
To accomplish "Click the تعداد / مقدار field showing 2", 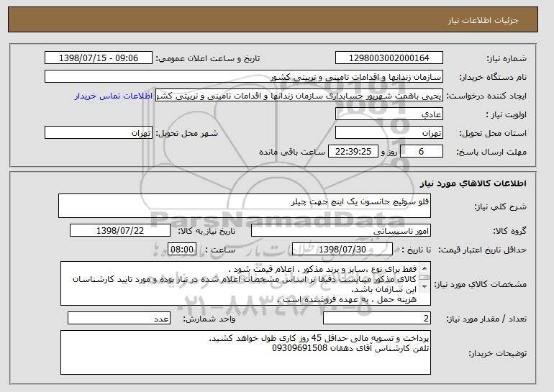I will (x=377, y=318).
